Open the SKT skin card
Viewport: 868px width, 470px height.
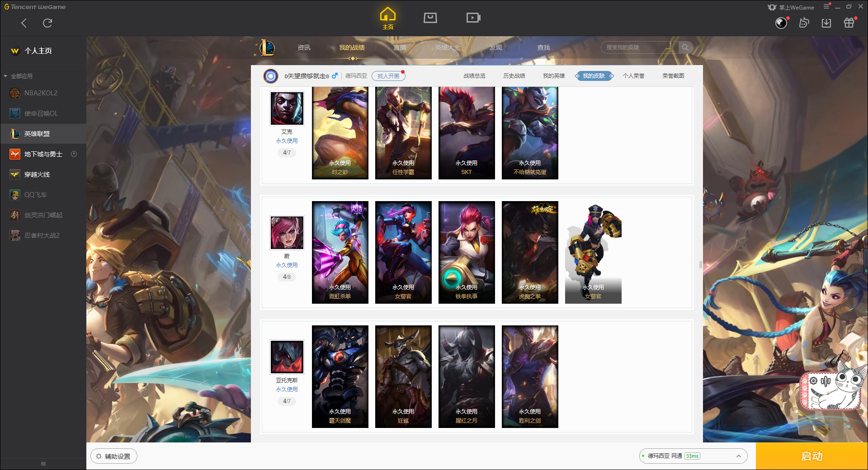[x=467, y=133]
